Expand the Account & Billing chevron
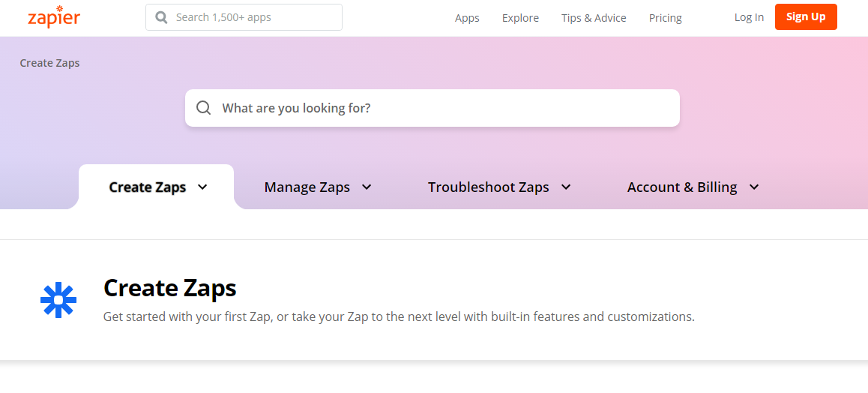The width and height of the screenshot is (868, 393). point(754,187)
